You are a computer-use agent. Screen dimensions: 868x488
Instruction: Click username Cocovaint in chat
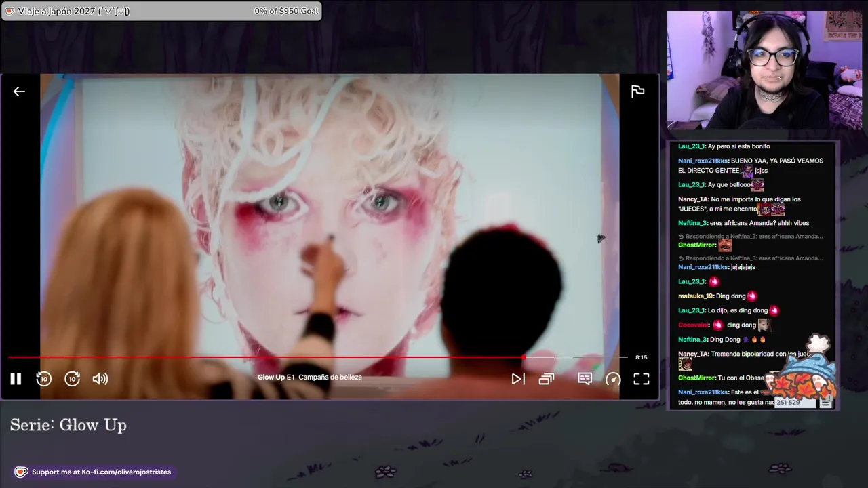pos(694,325)
